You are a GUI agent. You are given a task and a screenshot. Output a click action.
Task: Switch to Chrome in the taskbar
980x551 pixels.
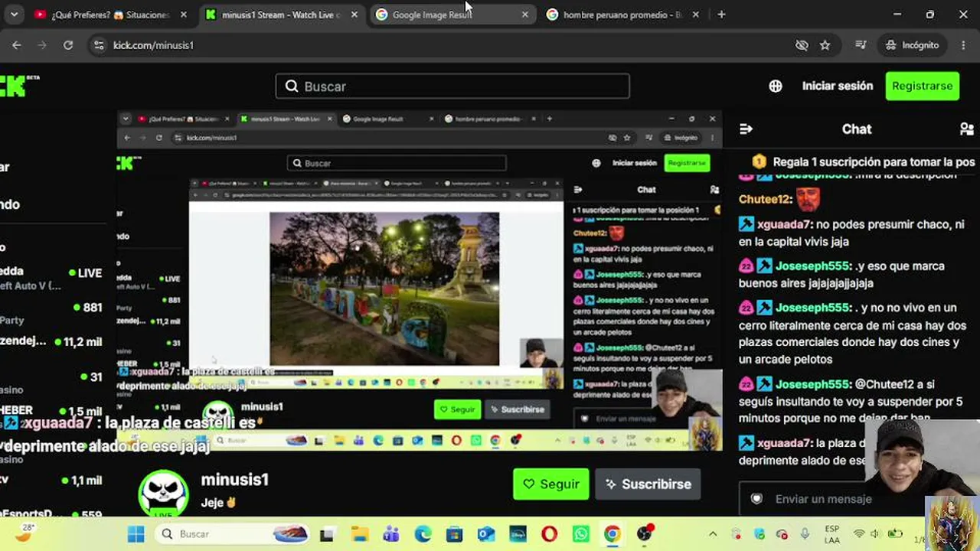[x=612, y=534]
